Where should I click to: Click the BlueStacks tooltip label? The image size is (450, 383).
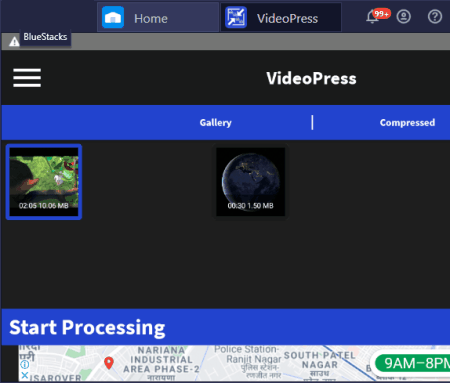45,37
